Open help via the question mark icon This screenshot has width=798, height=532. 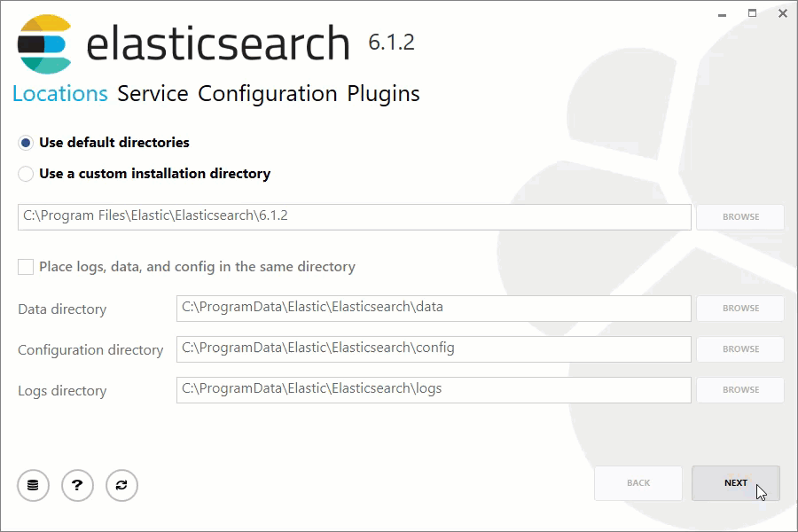tap(77, 485)
